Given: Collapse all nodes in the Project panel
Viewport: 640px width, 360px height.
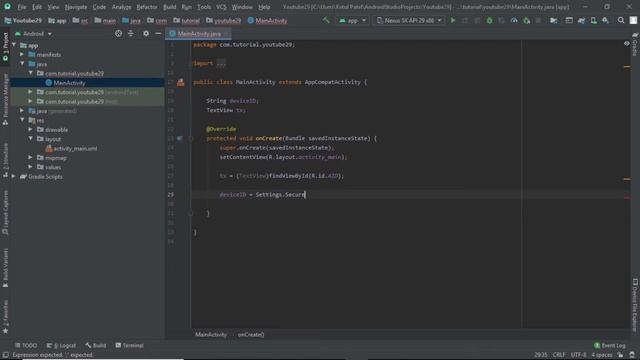Looking at the screenshot, I should click(x=131, y=33).
